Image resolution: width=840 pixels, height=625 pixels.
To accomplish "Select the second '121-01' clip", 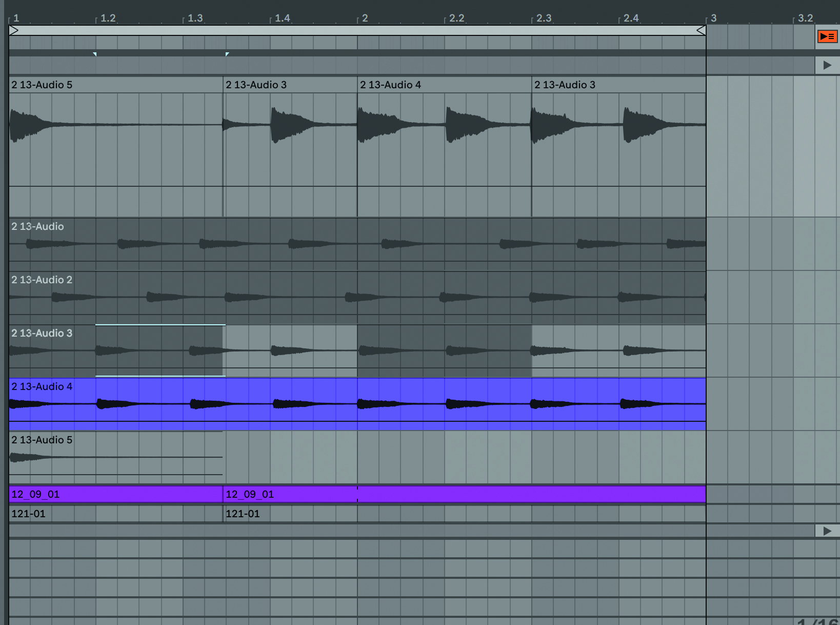I will 465,514.
